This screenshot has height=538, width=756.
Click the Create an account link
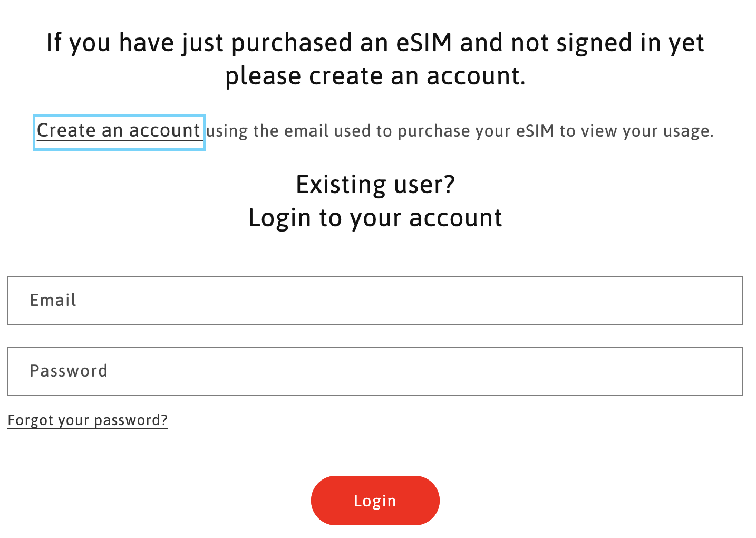[119, 131]
